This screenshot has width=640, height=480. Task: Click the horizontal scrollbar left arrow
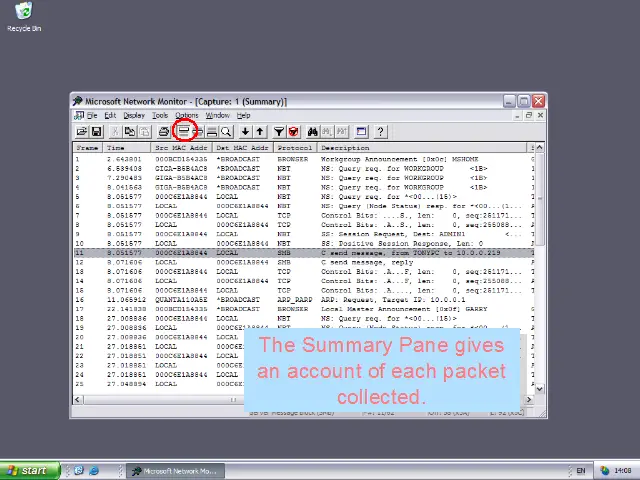78,400
